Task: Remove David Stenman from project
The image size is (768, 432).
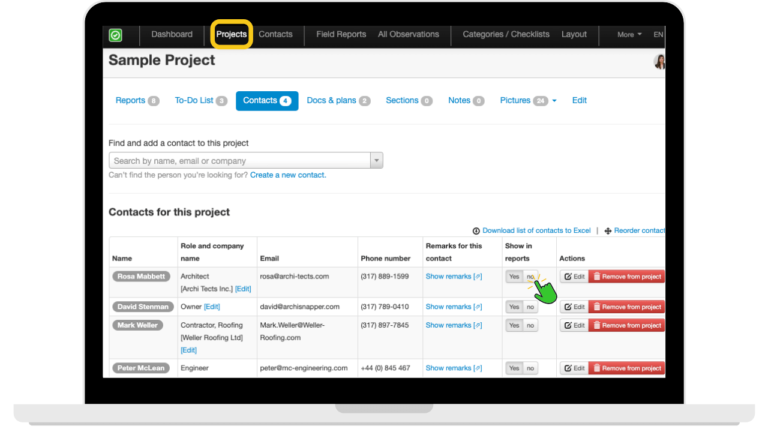Action: pyautogui.click(x=627, y=307)
